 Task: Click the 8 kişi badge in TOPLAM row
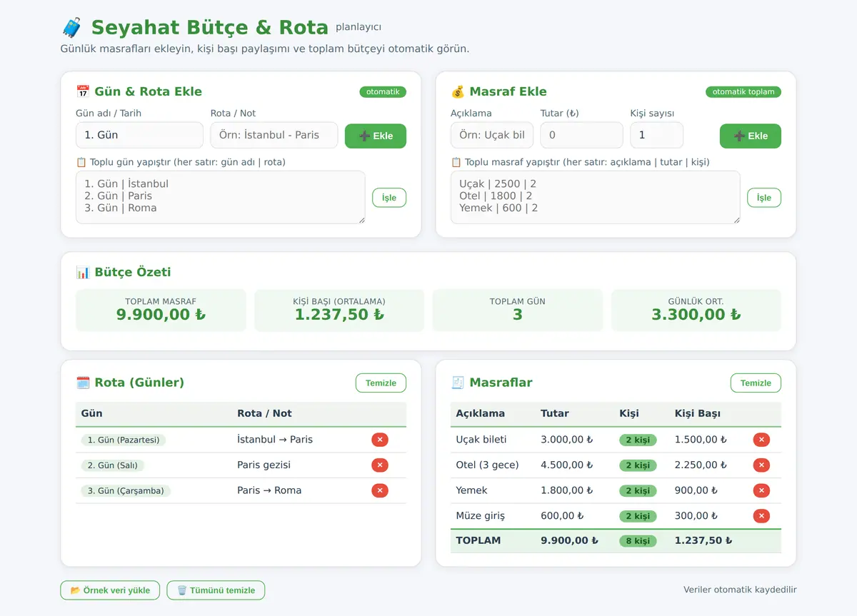638,541
